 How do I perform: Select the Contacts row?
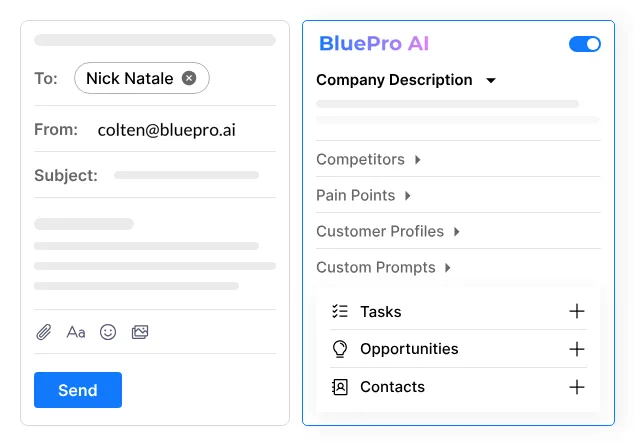458,387
